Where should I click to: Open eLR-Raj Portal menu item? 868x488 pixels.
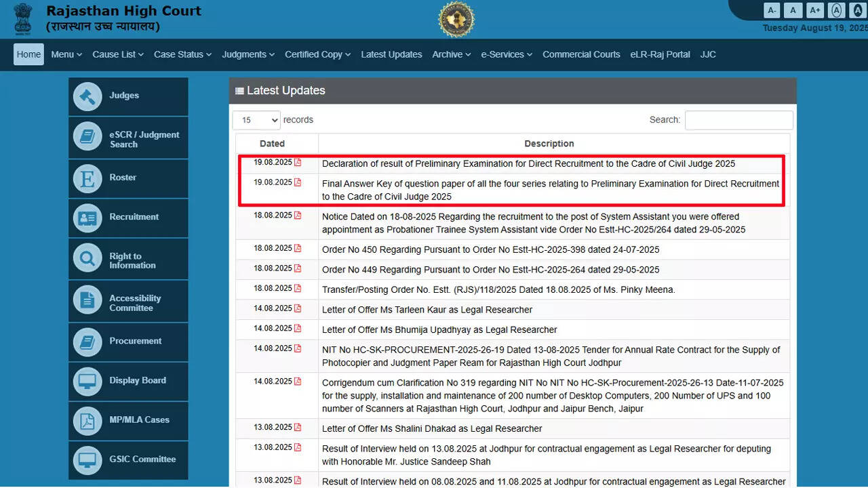(660, 54)
